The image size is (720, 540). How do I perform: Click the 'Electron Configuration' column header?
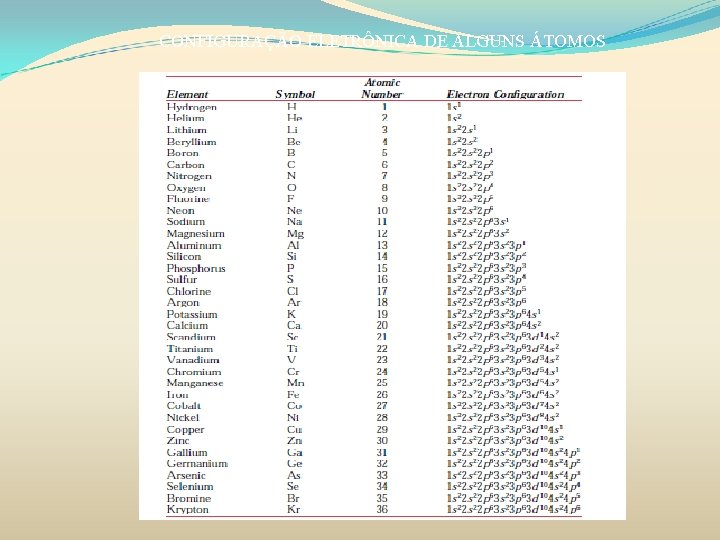click(505, 95)
